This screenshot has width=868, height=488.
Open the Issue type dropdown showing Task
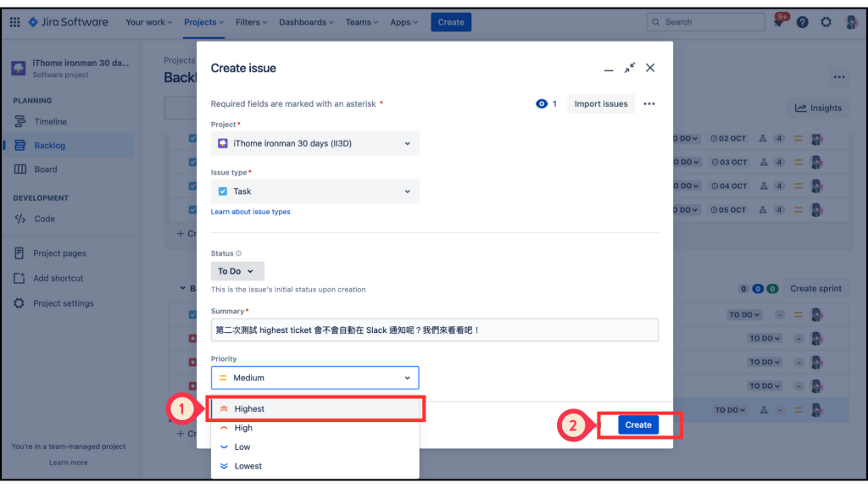click(315, 191)
